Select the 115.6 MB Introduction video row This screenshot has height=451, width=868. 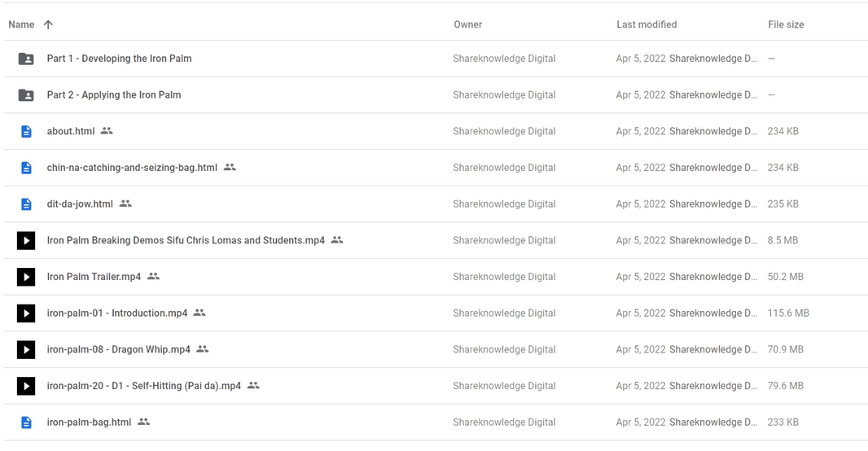click(436, 313)
